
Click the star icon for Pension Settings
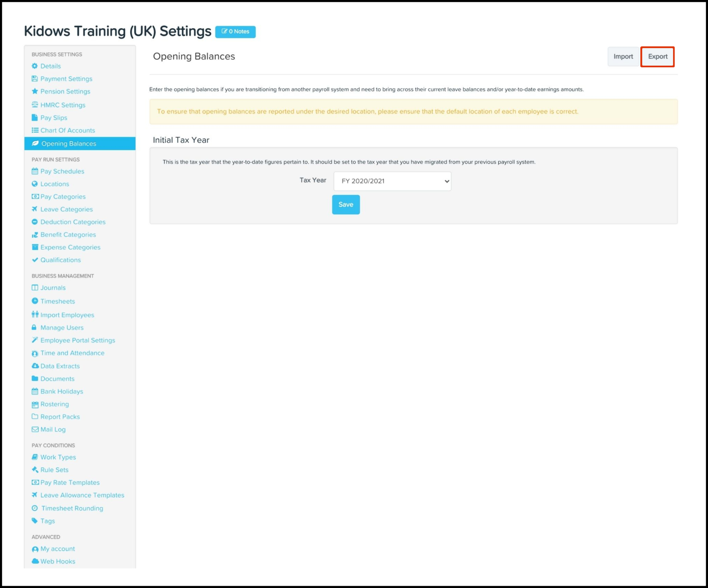(x=35, y=91)
